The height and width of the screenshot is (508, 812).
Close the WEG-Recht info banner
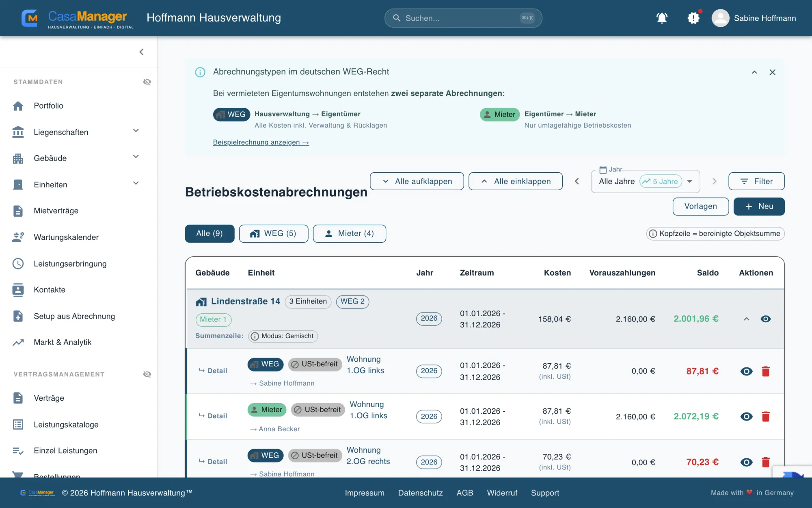(x=773, y=72)
